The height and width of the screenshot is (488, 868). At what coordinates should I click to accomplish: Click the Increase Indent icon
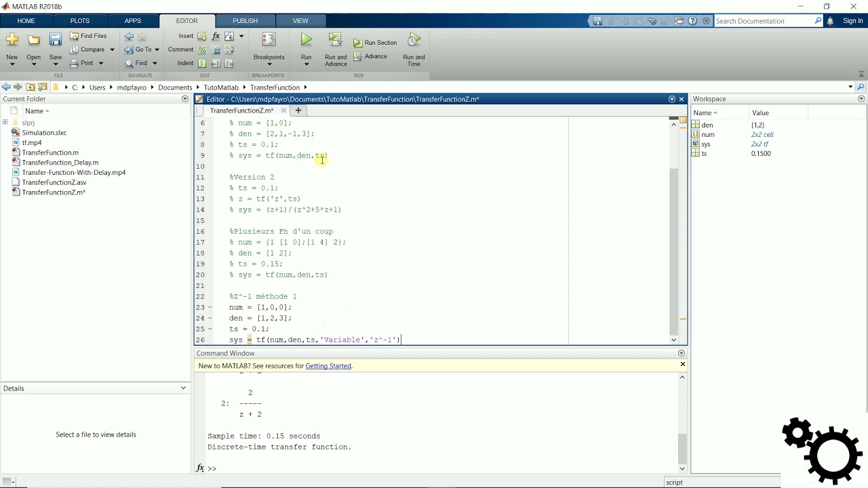click(216, 63)
